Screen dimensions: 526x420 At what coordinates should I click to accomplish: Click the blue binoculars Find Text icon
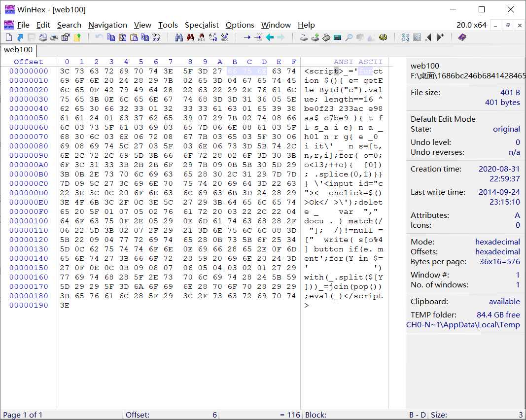point(179,37)
